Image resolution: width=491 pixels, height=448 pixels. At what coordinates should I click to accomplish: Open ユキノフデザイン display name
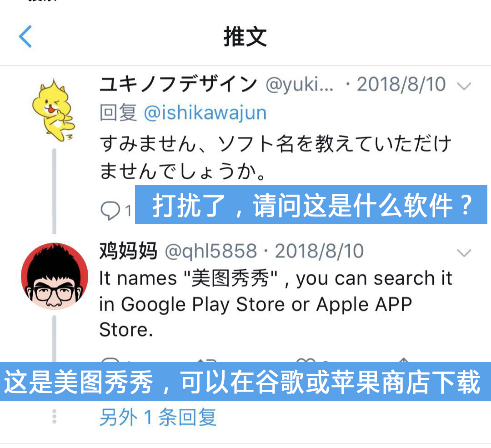tap(178, 85)
